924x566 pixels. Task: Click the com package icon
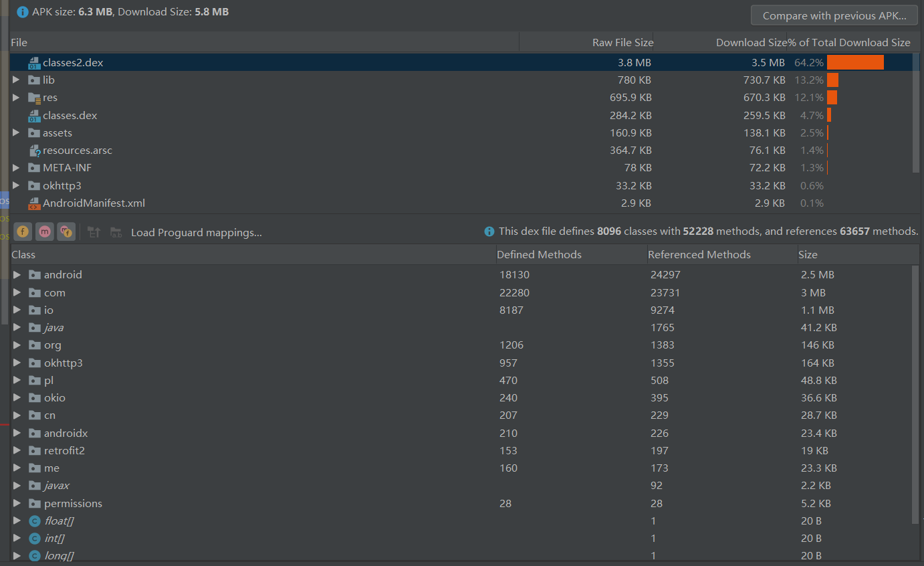(x=35, y=292)
